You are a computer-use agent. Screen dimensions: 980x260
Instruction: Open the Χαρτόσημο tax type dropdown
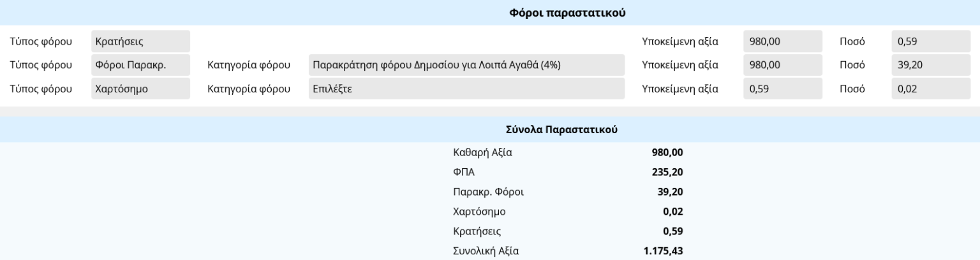(x=140, y=89)
